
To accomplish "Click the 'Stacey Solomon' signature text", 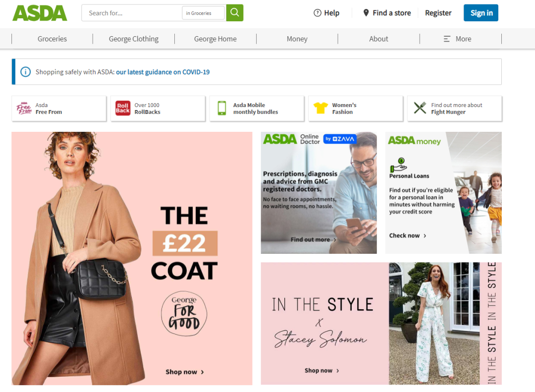I will pyautogui.click(x=321, y=339).
